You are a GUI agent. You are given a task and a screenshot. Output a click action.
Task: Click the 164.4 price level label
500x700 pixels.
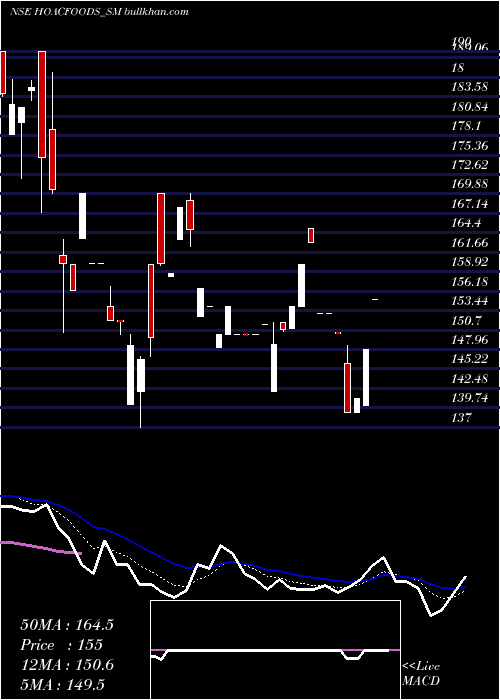[466, 223]
